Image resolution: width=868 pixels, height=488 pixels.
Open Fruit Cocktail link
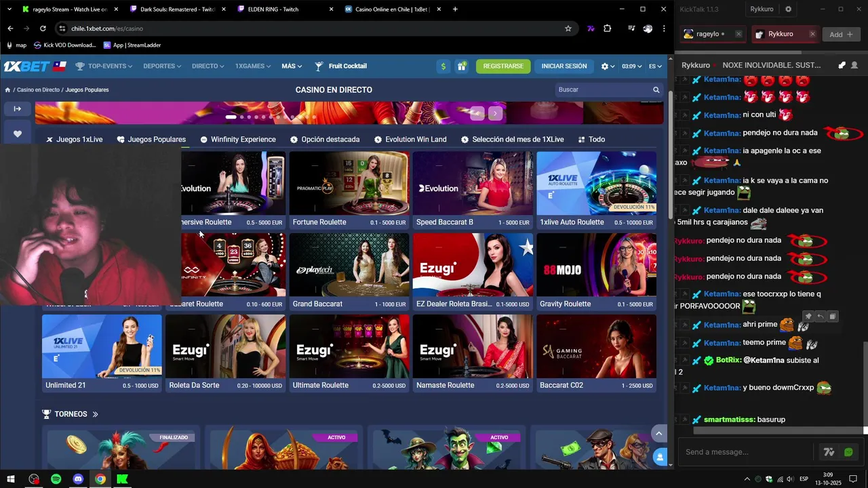pyautogui.click(x=341, y=66)
